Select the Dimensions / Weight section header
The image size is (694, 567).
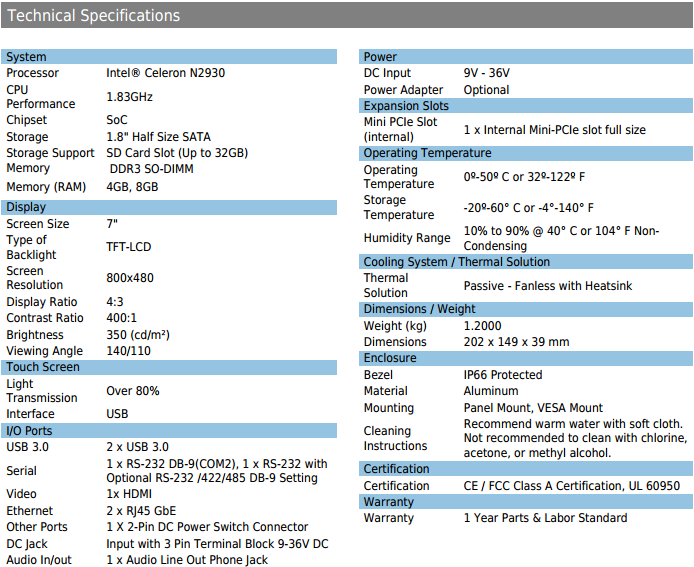[526, 309]
